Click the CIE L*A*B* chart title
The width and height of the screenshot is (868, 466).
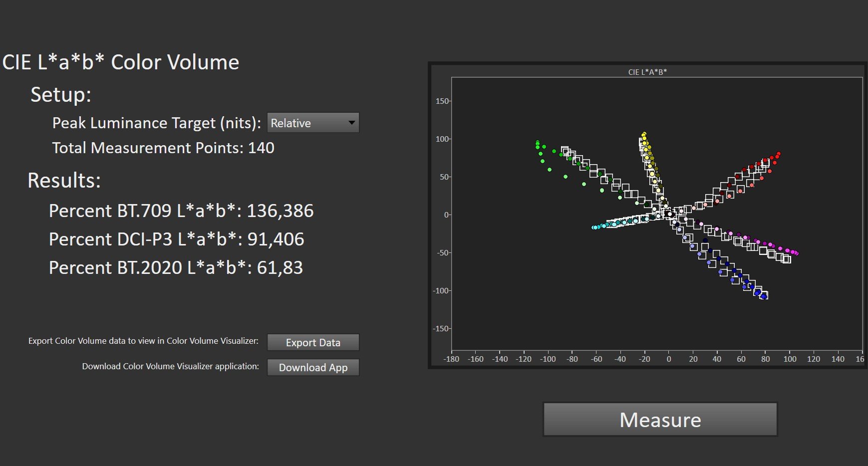click(x=647, y=72)
